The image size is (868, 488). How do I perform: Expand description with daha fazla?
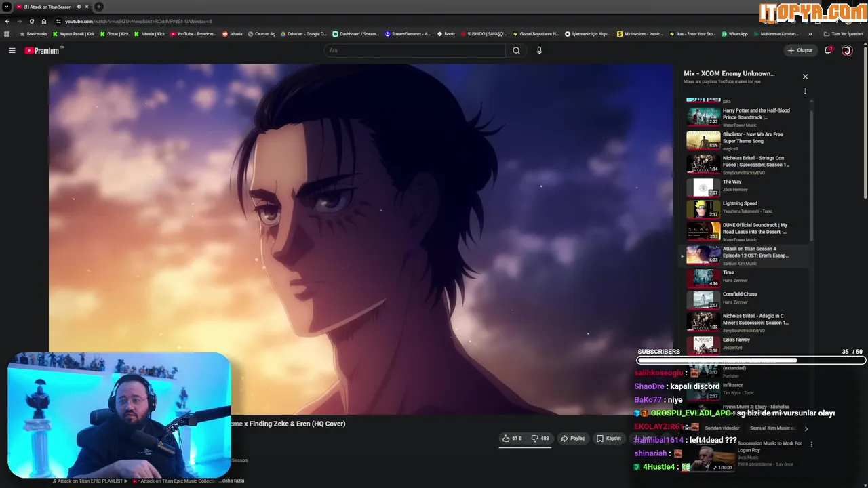pyautogui.click(x=231, y=481)
